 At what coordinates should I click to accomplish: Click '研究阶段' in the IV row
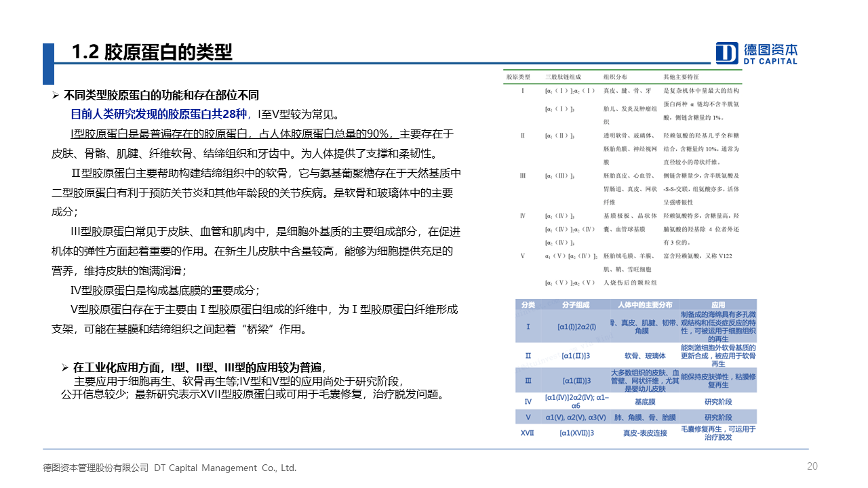click(718, 401)
